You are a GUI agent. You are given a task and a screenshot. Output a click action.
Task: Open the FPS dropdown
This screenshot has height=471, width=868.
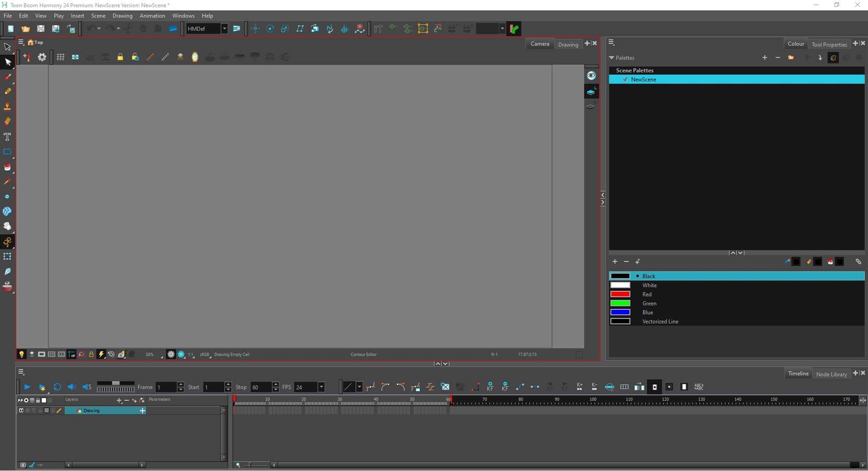click(321, 387)
